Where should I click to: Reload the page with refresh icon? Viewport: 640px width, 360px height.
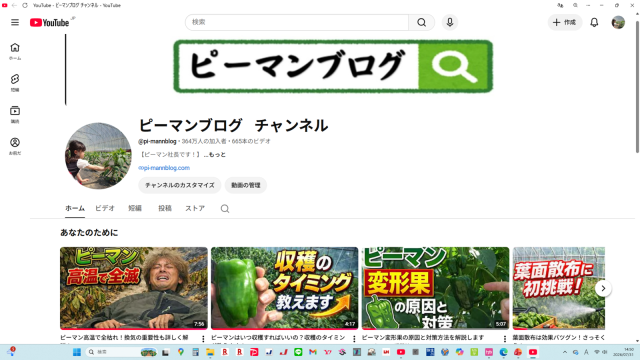[x=25, y=5]
